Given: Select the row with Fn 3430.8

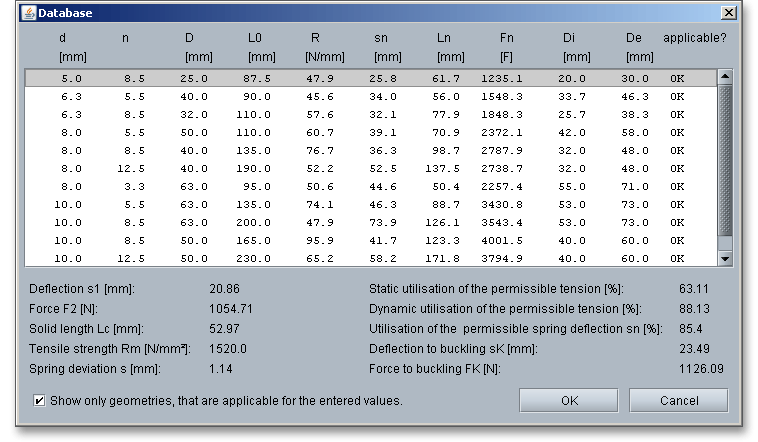Looking at the screenshot, I should (x=370, y=204).
